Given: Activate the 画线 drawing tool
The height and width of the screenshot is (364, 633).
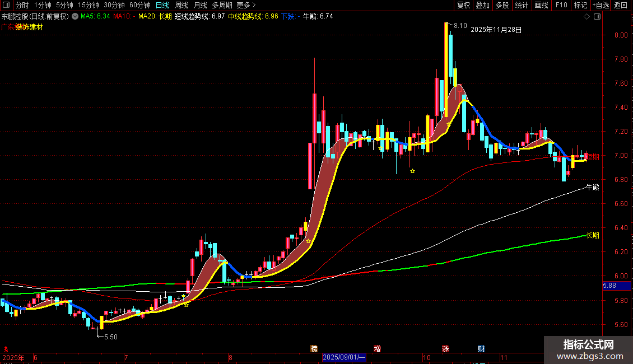Looking at the screenshot, I should (541, 5).
